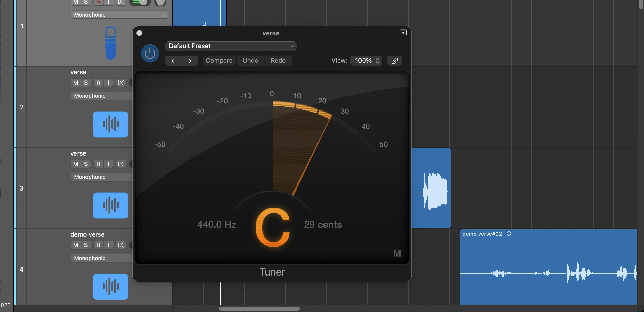Open the Monophonic dropdown on track 1

coord(119,15)
